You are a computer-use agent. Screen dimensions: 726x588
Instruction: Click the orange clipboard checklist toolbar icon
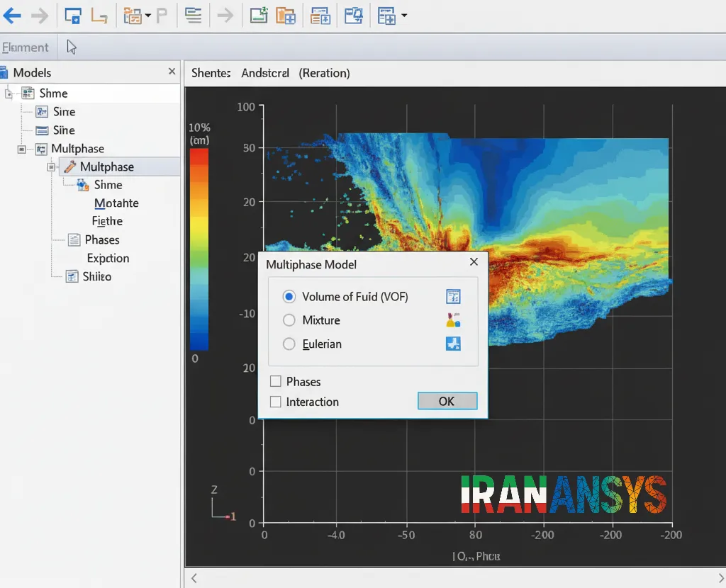click(x=133, y=16)
